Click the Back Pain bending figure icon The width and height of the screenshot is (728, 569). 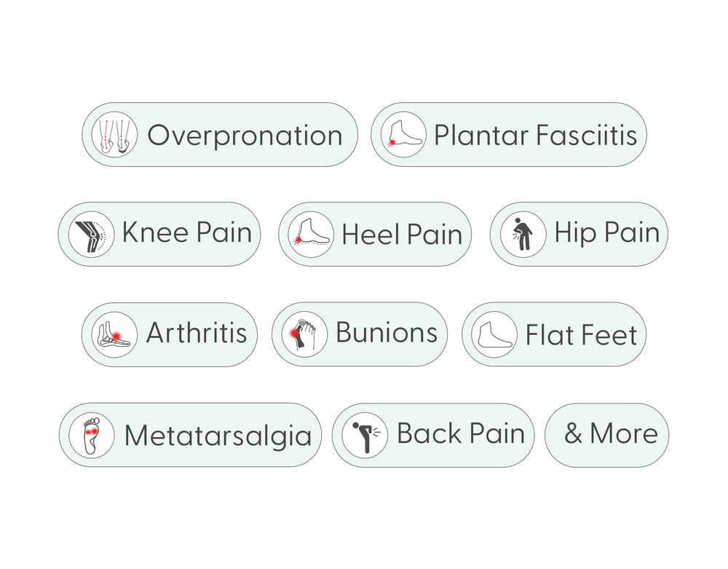[365, 435]
